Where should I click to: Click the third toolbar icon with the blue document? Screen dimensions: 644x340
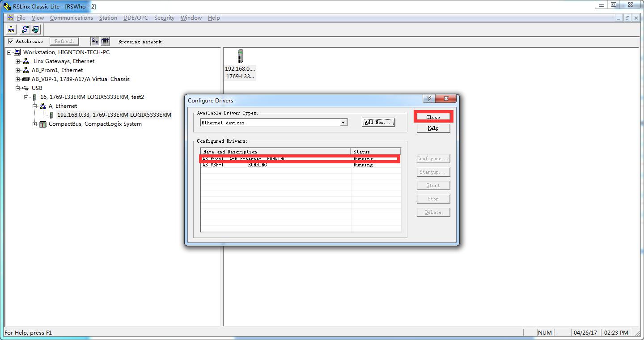coord(35,30)
